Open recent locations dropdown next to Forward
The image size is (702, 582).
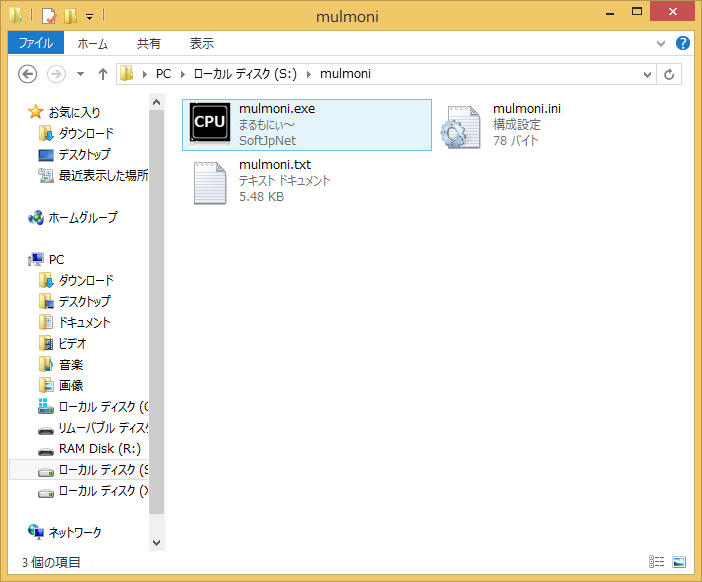coord(80,74)
